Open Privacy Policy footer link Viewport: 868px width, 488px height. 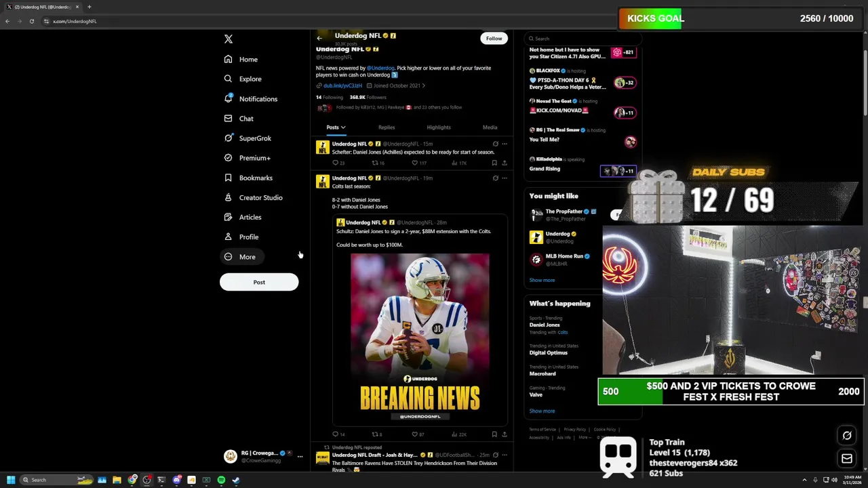(x=574, y=429)
